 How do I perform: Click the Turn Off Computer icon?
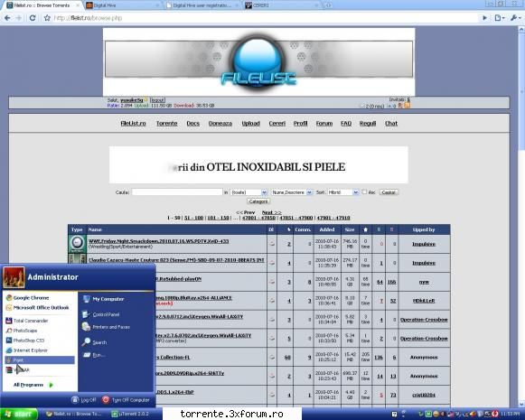point(106,399)
